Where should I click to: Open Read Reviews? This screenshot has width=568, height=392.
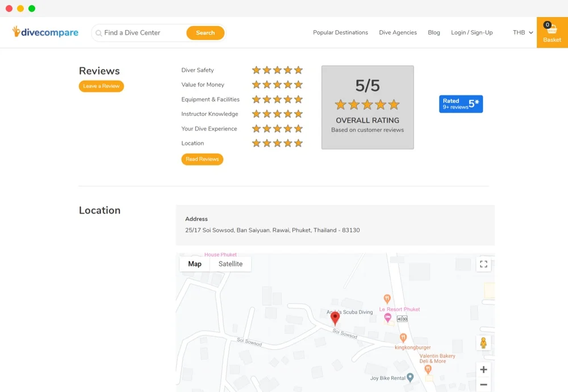tap(202, 159)
